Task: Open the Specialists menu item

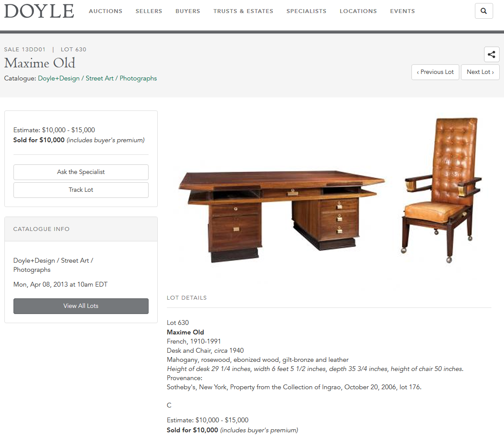Action: coord(306,11)
